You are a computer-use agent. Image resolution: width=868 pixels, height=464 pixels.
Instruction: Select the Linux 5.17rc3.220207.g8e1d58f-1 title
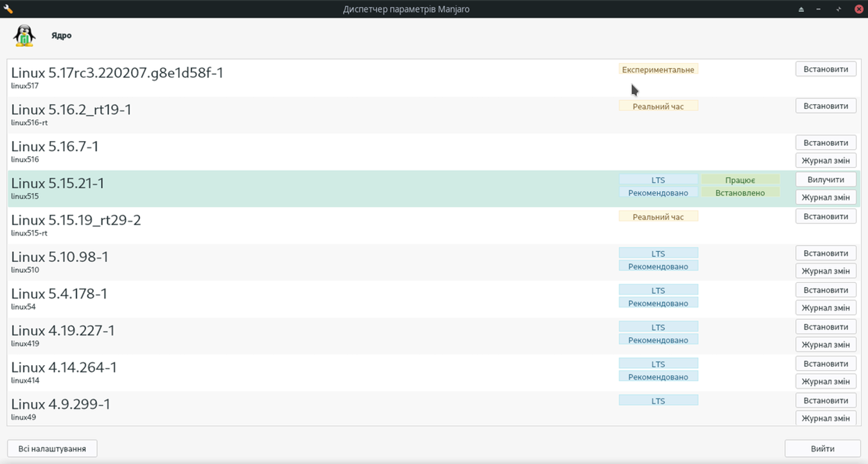click(117, 73)
